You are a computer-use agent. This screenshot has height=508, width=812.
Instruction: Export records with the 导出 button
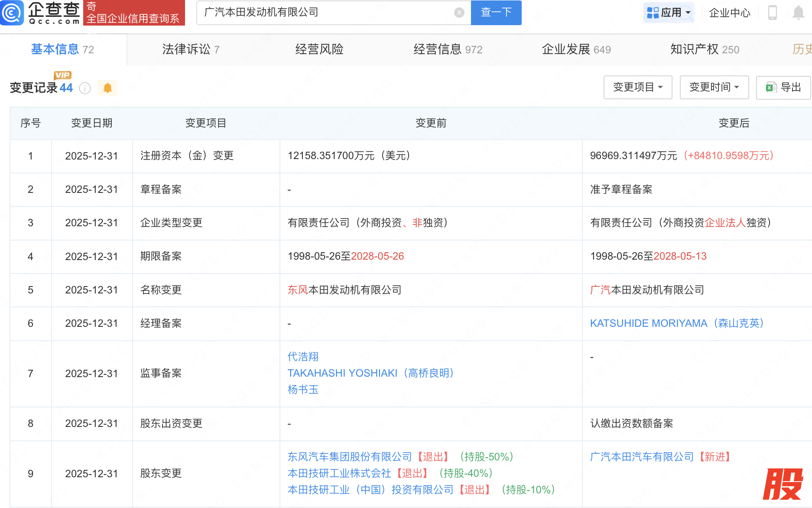783,88
